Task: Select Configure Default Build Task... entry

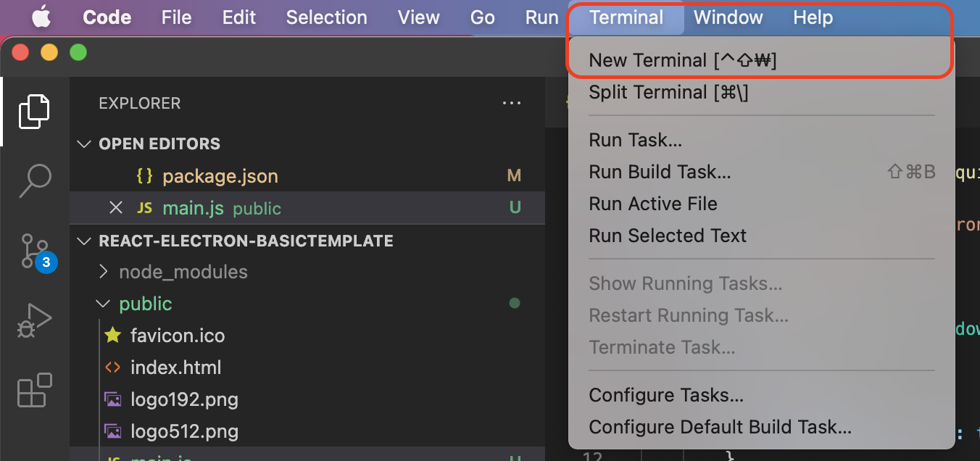Action: pyautogui.click(x=761, y=427)
